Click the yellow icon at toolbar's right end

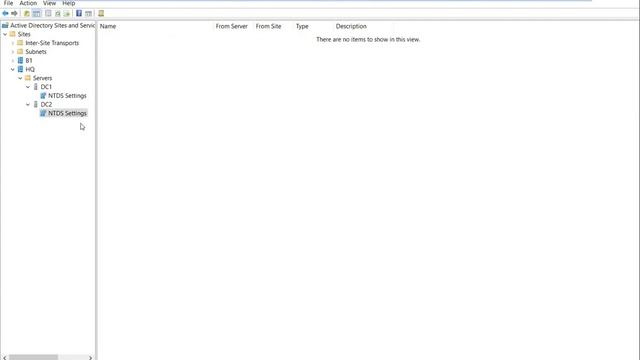pyautogui.click(x=101, y=13)
